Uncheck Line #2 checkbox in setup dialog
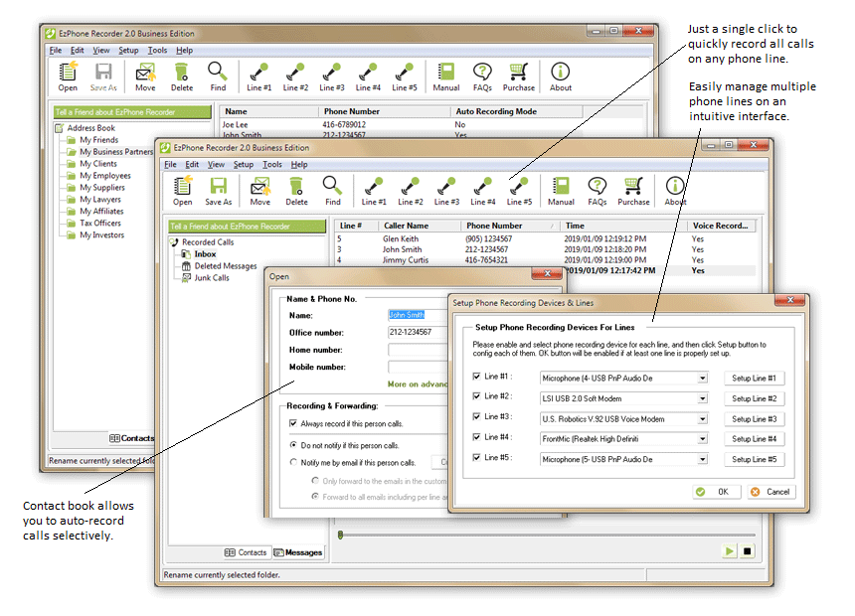Screen dimensions: 855x616 (x=476, y=396)
